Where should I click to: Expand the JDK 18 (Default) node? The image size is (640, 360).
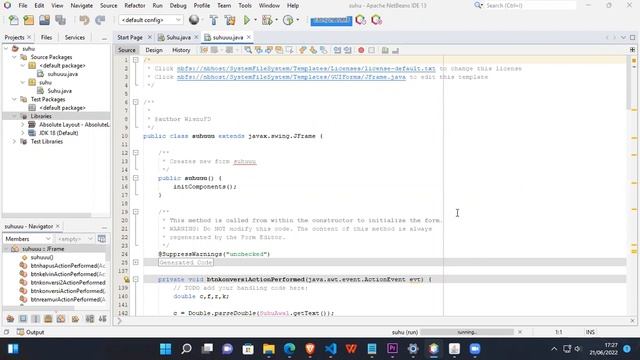click(23, 133)
